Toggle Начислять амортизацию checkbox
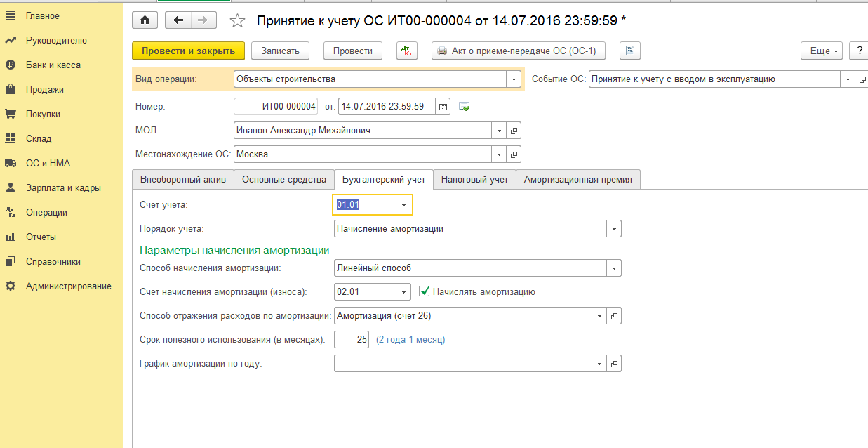 pyautogui.click(x=424, y=291)
